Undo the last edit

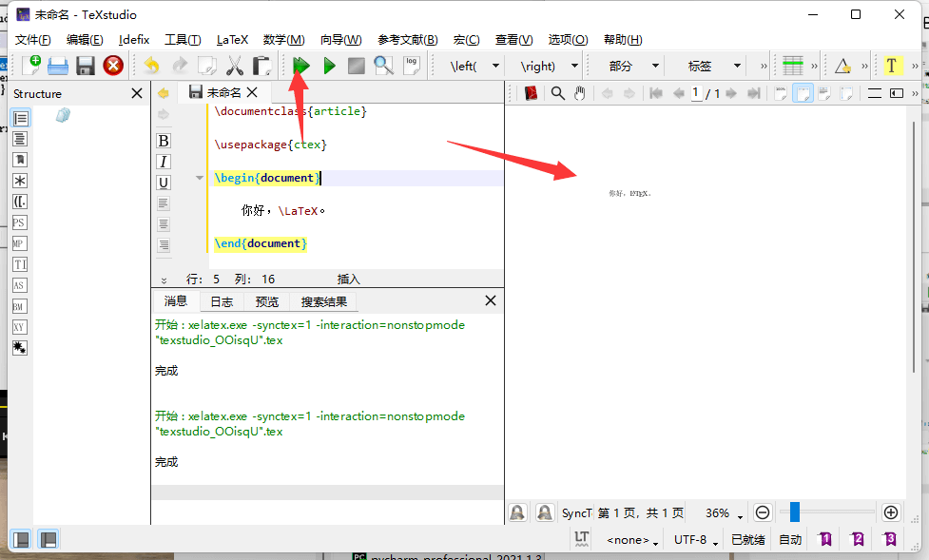point(152,66)
